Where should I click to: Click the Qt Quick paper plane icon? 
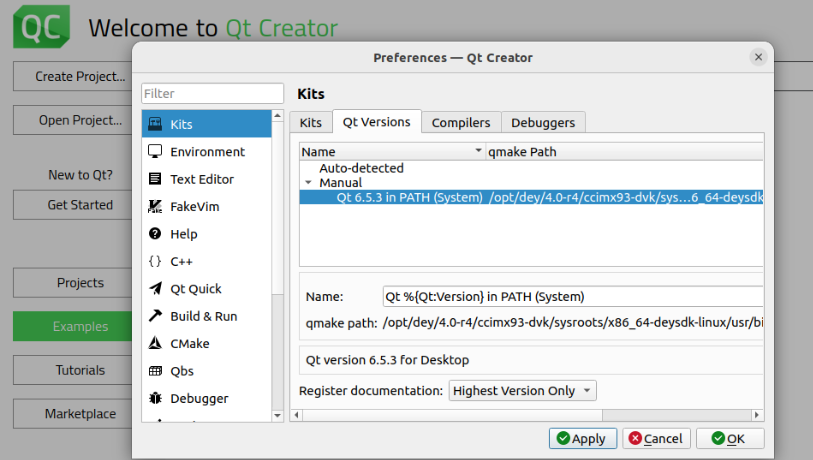click(x=155, y=288)
